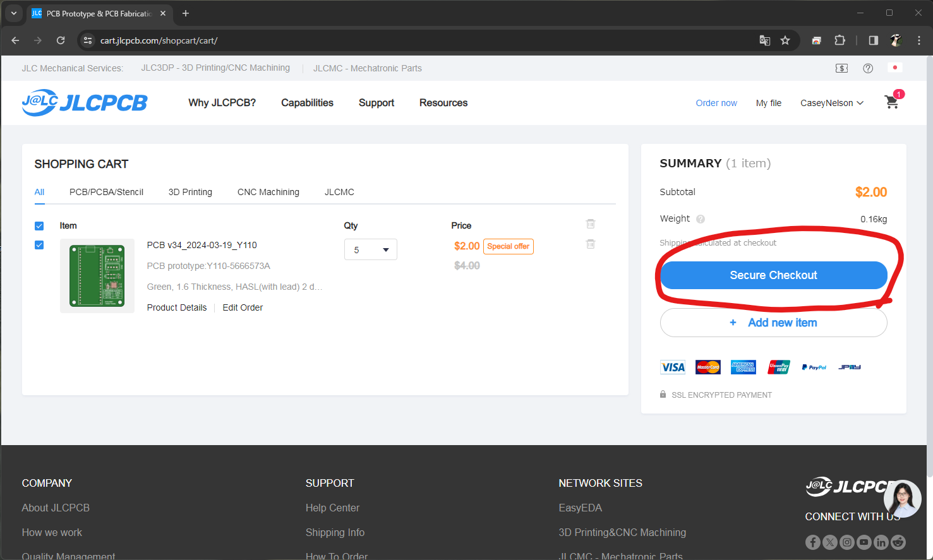Screen dimensions: 933x560
Task: Click the green PCB thumbnail image
Action: click(97, 276)
